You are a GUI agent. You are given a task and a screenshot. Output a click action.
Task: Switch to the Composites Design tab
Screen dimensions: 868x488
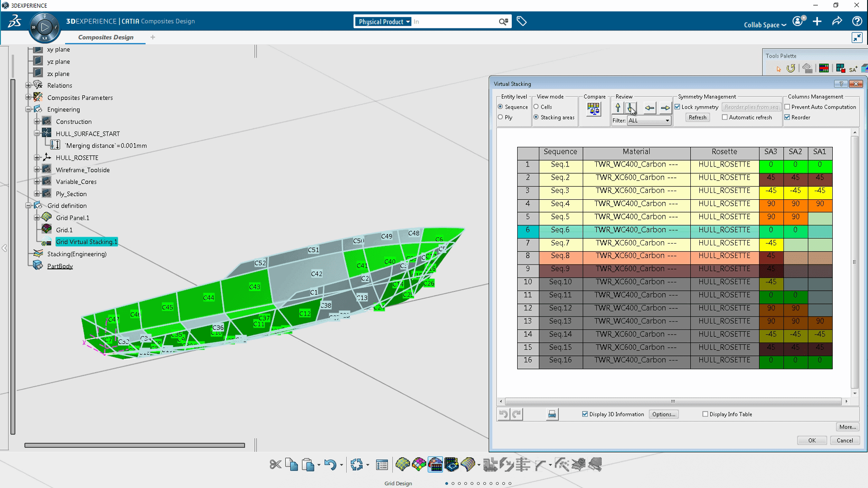[x=106, y=37]
